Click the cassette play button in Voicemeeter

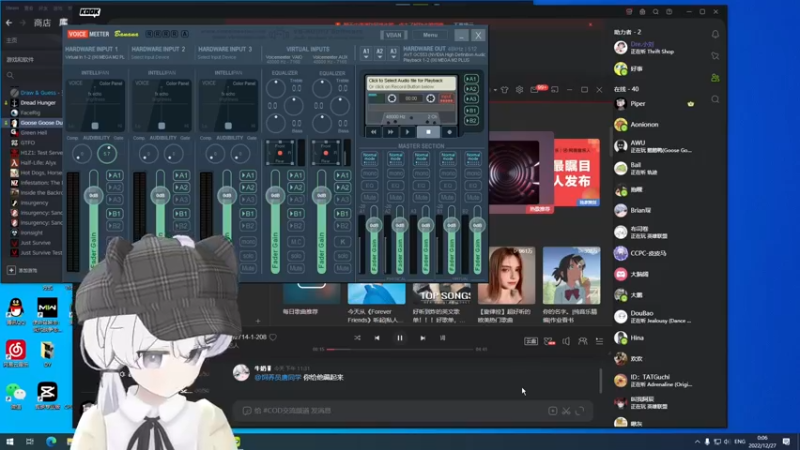407,132
